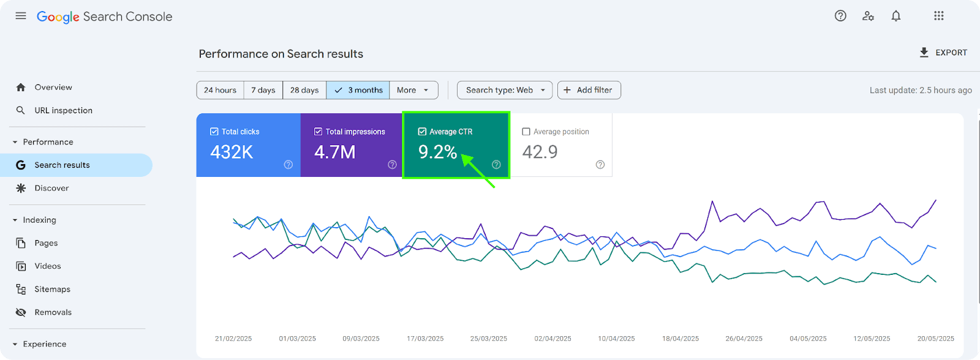Open the More date range dropdown
The image size is (980, 360).
pos(413,90)
